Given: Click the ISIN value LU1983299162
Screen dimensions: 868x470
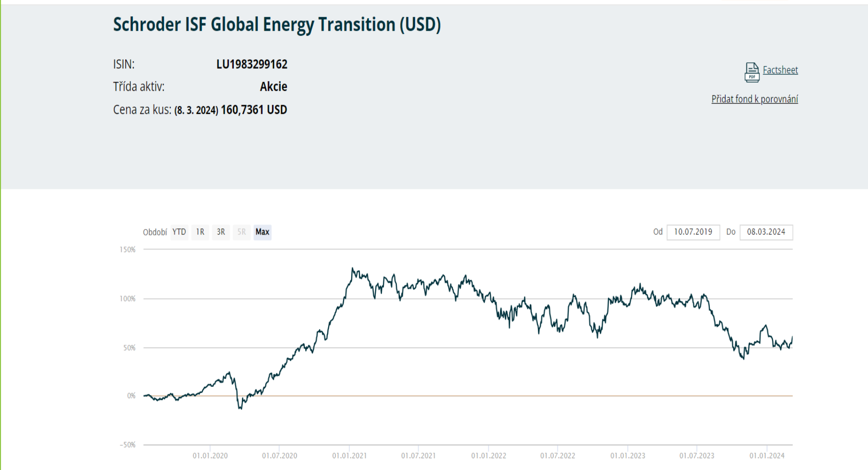Looking at the screenshot, I should (252, 64).
